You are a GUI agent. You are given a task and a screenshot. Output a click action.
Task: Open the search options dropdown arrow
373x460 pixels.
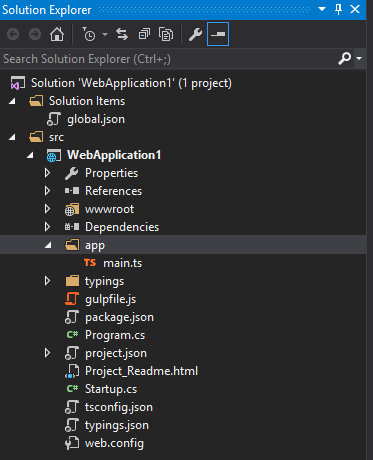[x=359, y=59]
